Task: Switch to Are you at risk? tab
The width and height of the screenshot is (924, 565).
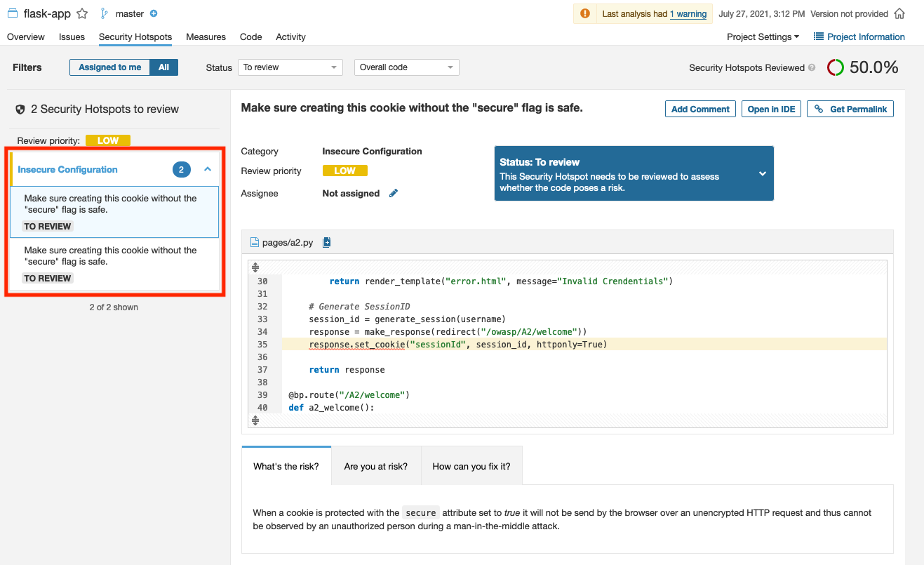Action: 376,466
